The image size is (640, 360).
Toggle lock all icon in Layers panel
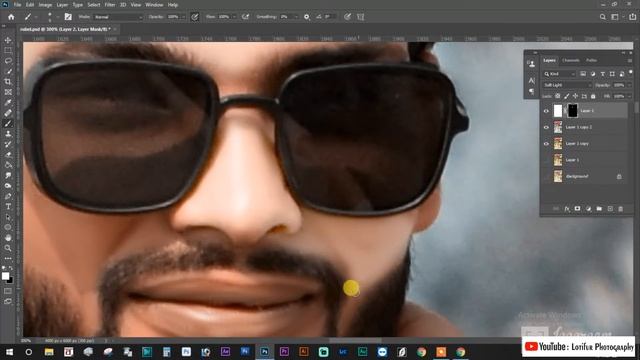(593, 96)
